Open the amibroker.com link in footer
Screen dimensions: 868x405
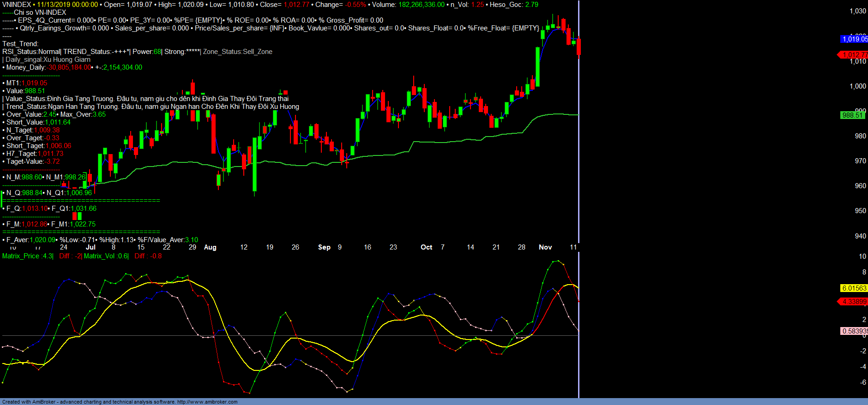207,402
